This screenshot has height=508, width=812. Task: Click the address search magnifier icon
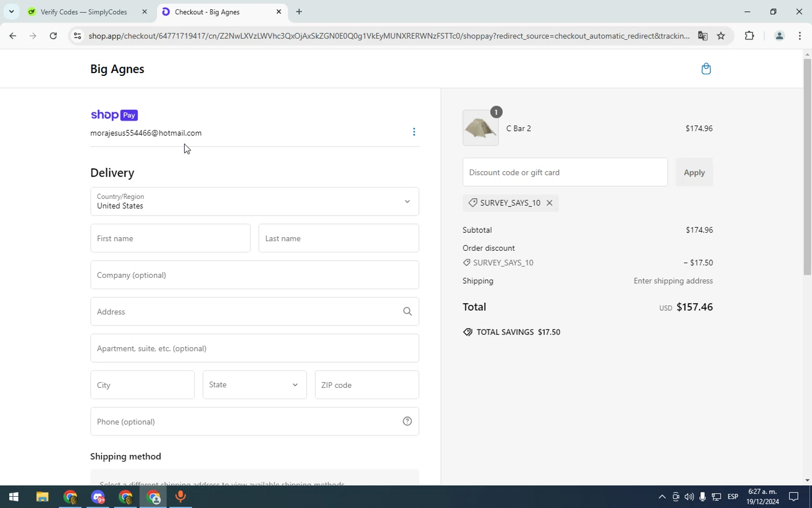pyautogui.click(x=408, y=311)
